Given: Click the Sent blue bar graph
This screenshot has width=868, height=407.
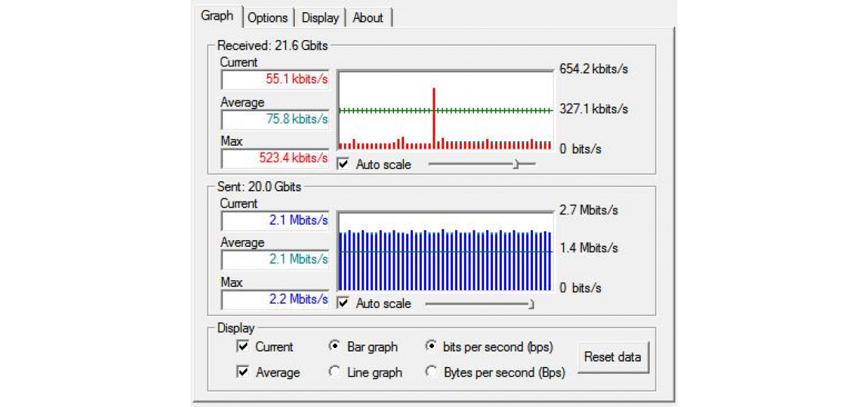Looking at the screenshot, I should [x=446, y=251].
